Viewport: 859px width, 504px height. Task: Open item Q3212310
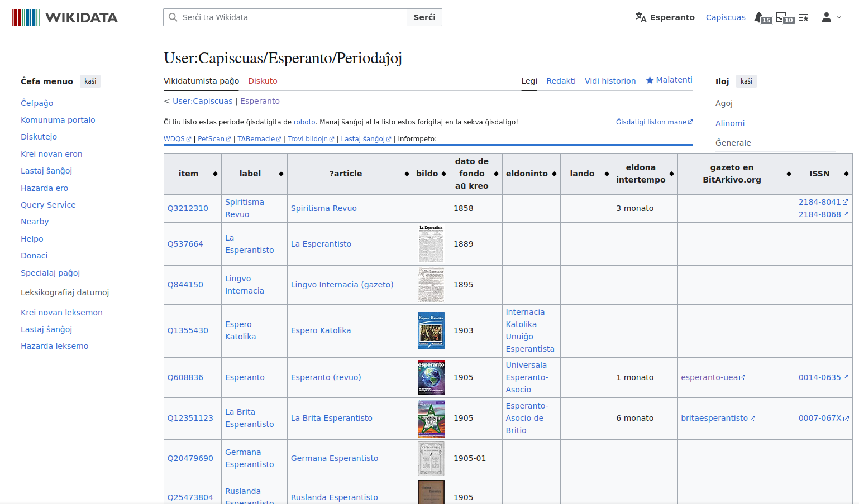(x=188, y=208)
